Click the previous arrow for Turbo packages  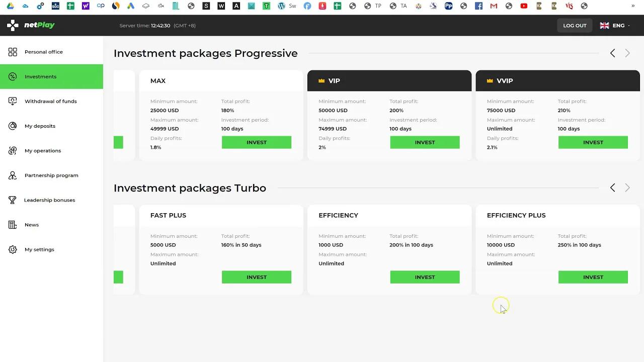click(x=612, y=188)
